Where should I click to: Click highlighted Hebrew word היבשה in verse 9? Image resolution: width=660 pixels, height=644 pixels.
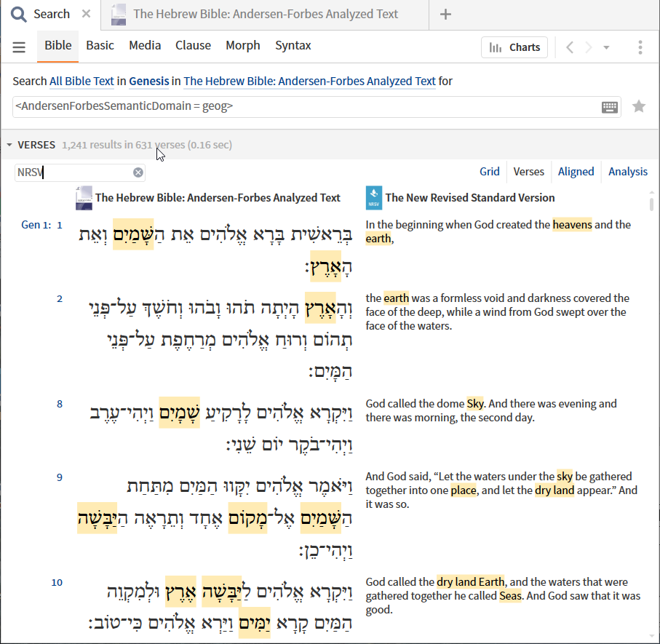coord(98,518)
